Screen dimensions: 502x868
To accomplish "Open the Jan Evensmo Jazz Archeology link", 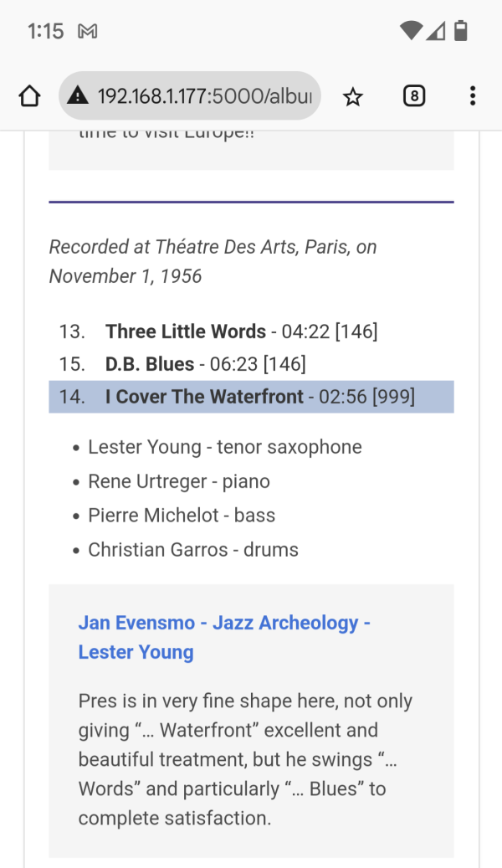I will pyautogui.click(x=224, y=637).
